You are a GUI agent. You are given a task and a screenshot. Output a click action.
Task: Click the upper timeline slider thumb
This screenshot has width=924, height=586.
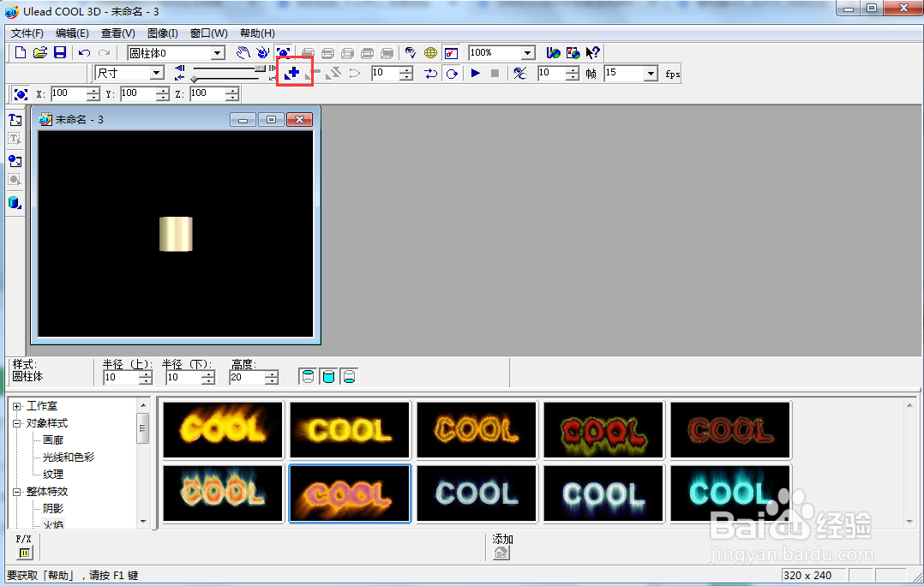point(260,69)
